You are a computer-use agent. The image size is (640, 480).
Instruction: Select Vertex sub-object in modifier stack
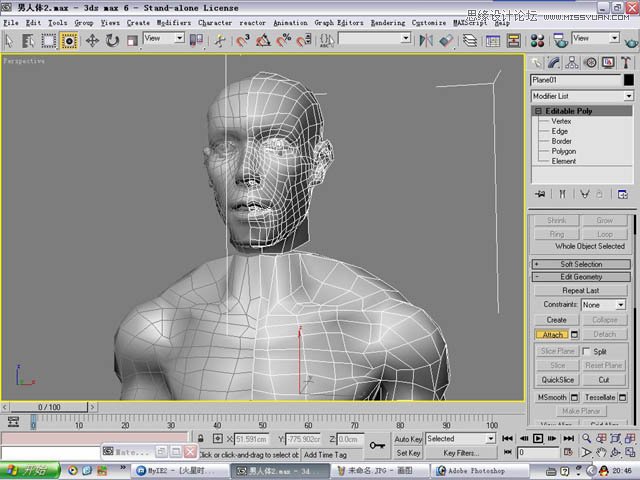[x=561, y=121]
